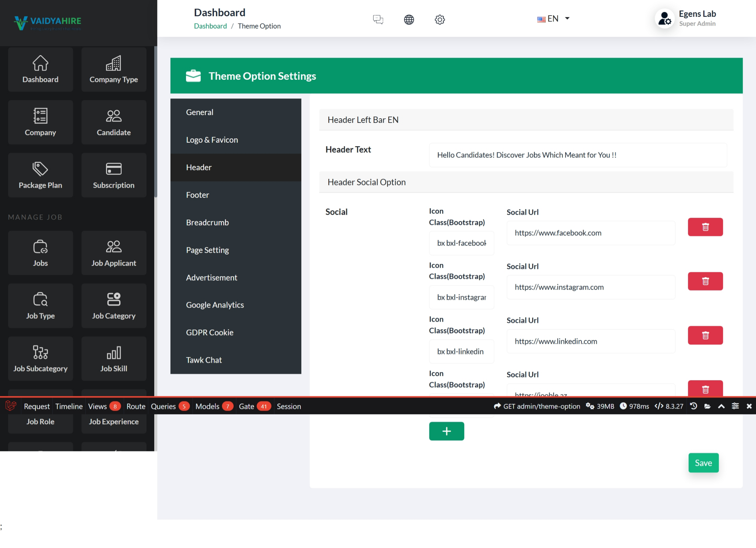Open the Egens Lab user profile menu

[x=687, y=18]
